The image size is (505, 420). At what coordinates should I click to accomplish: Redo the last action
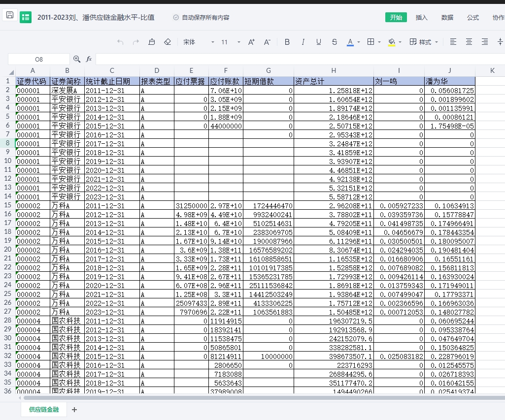coord(136,42)
